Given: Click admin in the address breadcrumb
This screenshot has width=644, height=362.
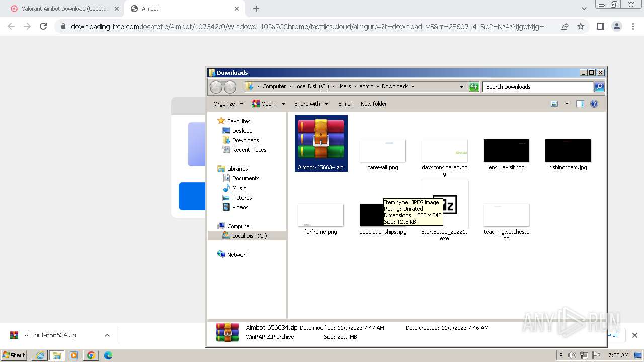Looking at the screenshot, I should click(x=366, y=86).
